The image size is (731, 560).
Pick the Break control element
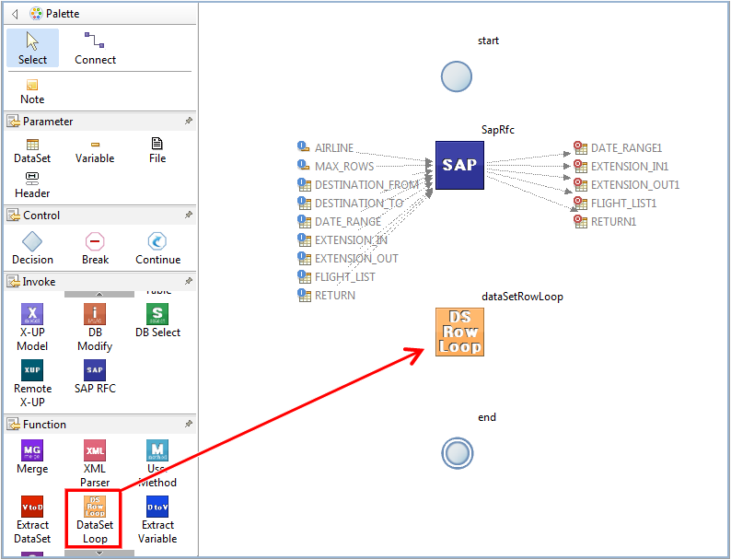tap(95, 249)
